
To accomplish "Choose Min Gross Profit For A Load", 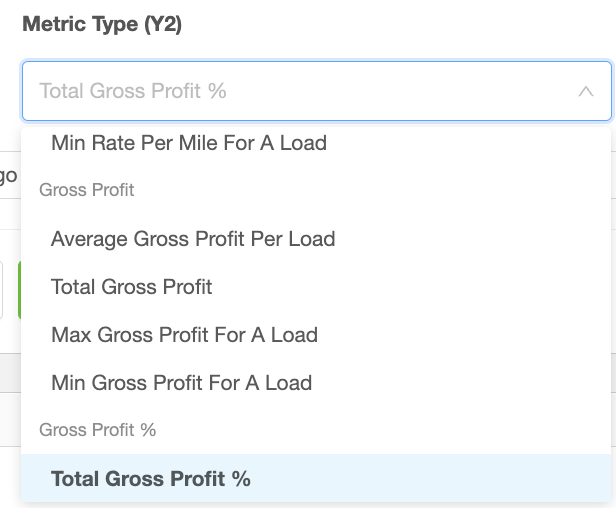I will click(182, 383).
